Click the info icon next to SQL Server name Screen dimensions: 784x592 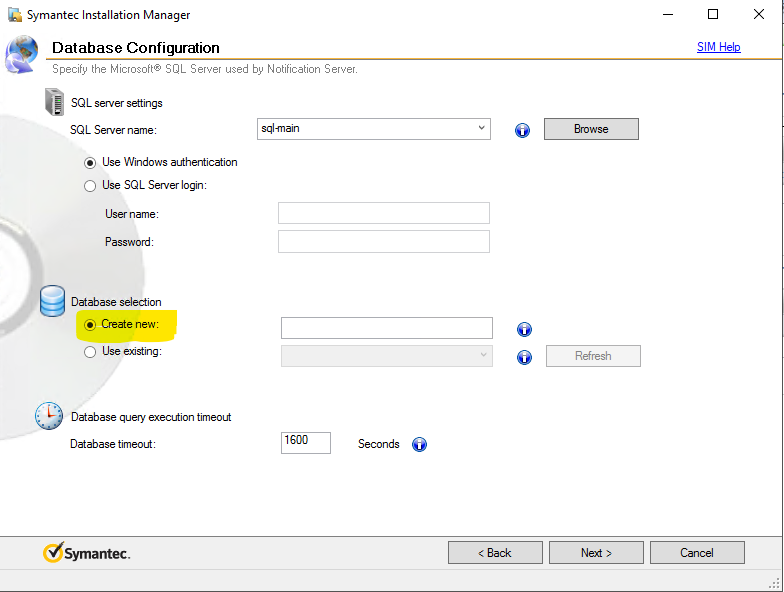tap(522, 130)
